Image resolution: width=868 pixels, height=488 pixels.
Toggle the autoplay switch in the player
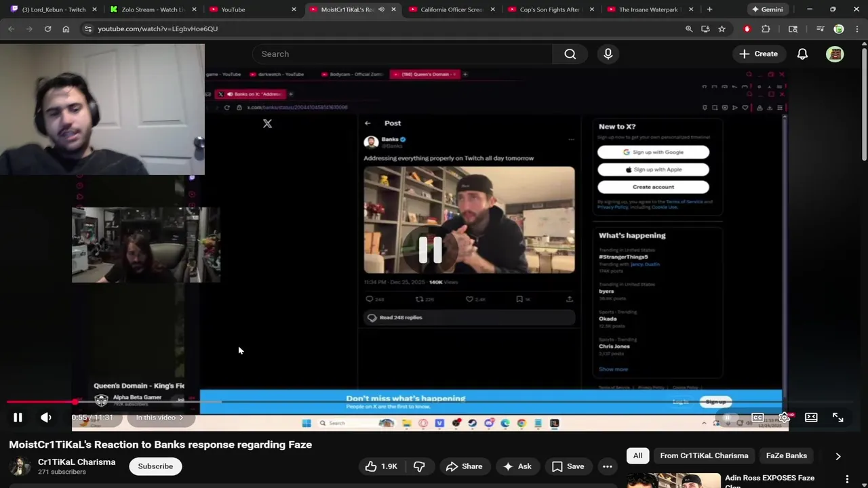(x=729, y=418)
